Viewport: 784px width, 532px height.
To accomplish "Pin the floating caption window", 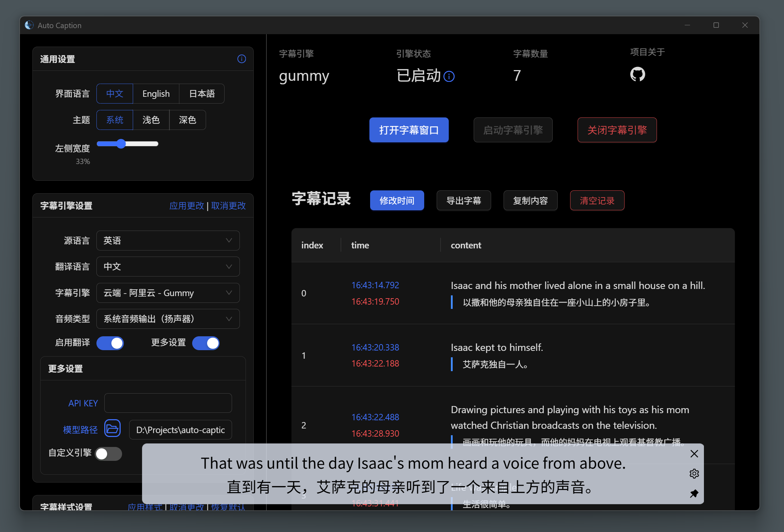I will [694, 494].
